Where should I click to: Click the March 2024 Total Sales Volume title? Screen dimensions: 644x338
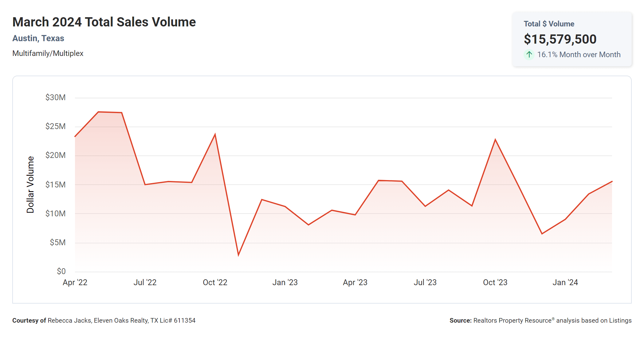[104, 22]
